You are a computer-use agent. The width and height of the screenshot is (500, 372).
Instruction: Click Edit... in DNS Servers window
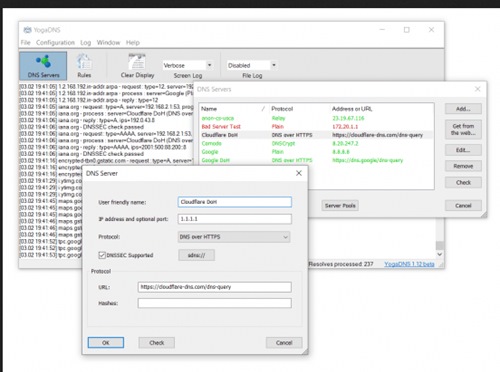463,150
